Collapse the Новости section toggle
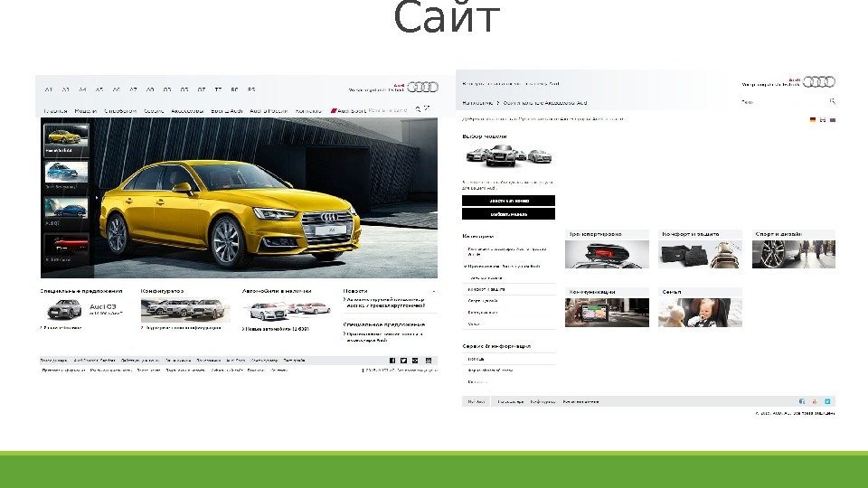This screenshot has width=868, height=488. point(433,291)
